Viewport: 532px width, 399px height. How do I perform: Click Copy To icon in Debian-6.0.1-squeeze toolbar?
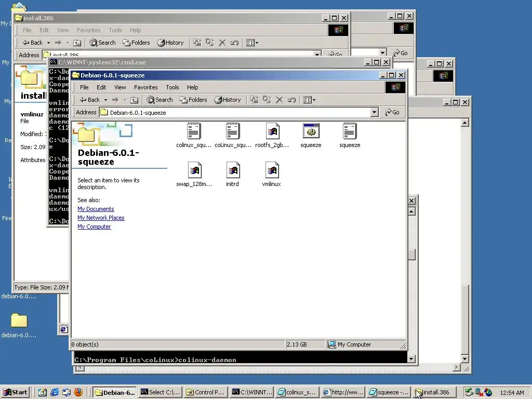[x=267, y=100]
